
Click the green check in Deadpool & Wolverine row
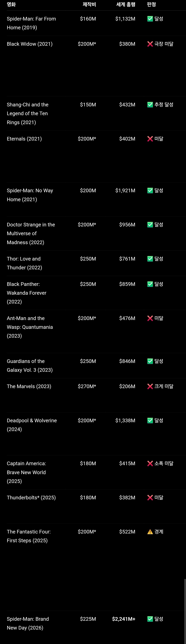coord(150,421)
